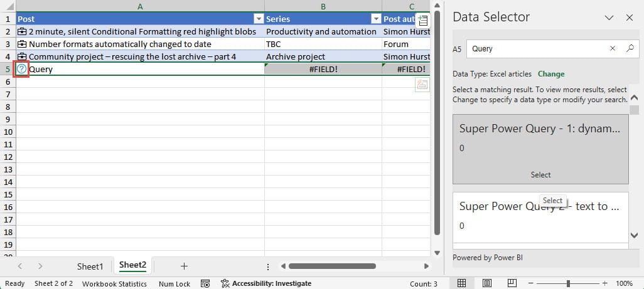Click the Add Column icon above the table
The height and width of the screenshot is (289, 644).
click(423, 21)
